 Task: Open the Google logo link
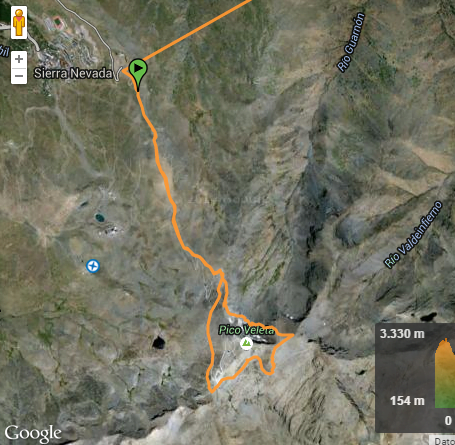tap(33, 434)
